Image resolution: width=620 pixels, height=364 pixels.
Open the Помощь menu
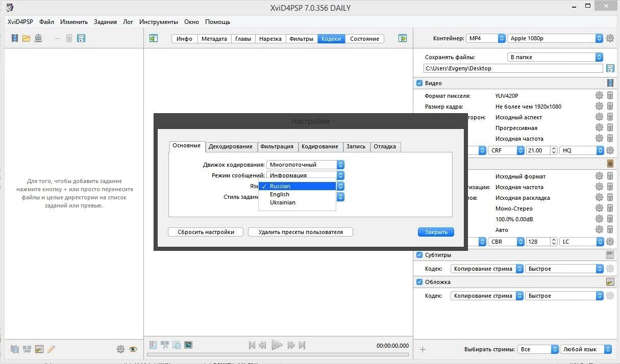(217, 22)
